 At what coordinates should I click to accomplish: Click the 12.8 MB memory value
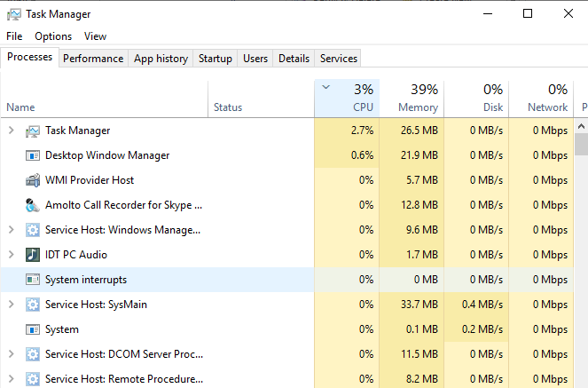pos(419,205)
